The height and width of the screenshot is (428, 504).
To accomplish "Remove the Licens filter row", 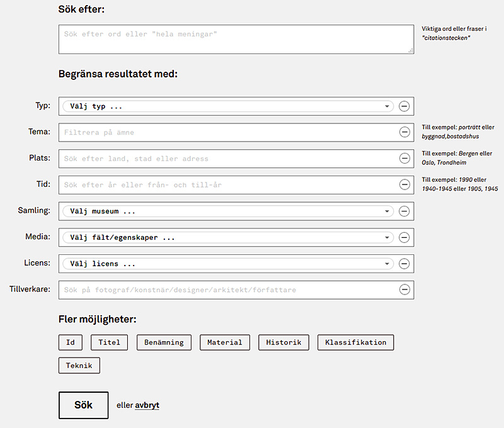I will coord(404,264).
